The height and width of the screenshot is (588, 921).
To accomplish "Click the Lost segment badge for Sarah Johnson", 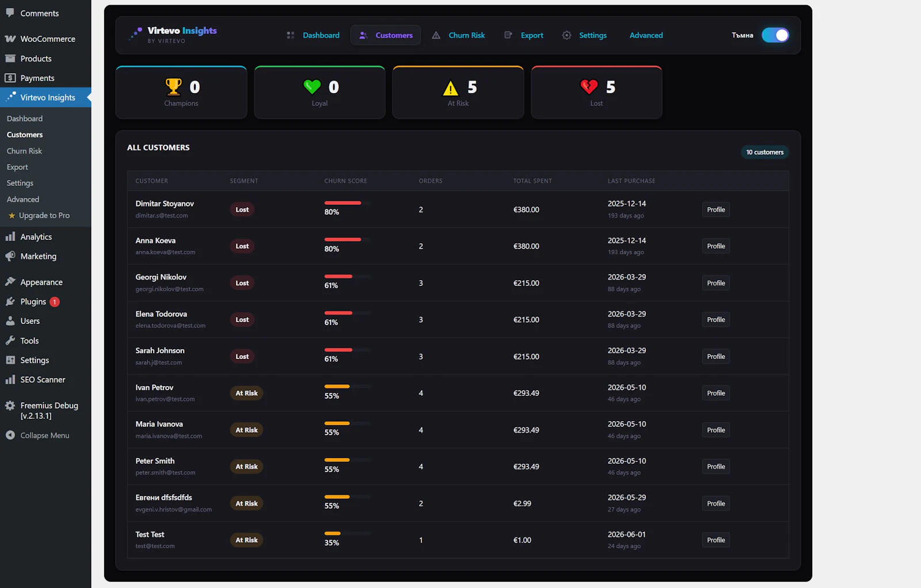I will (x=242, y=357).
